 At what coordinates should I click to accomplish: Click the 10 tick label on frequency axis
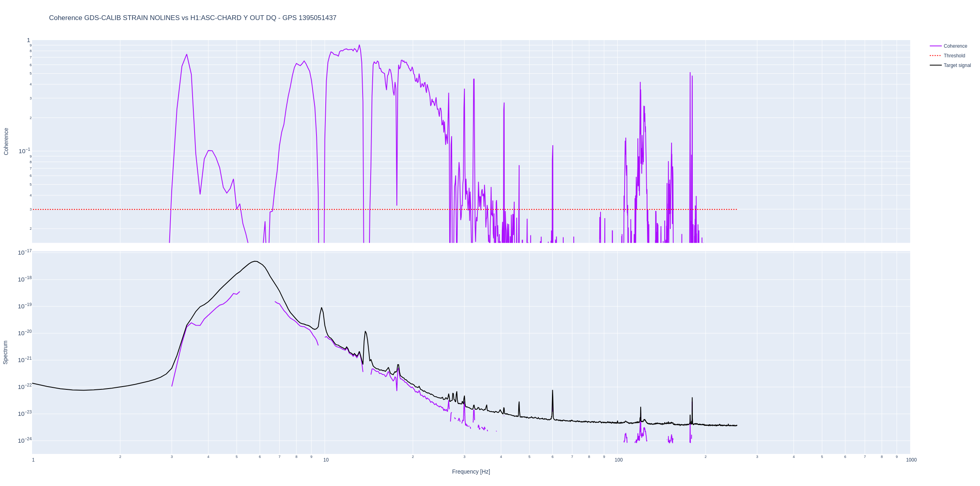click(326, 460)
